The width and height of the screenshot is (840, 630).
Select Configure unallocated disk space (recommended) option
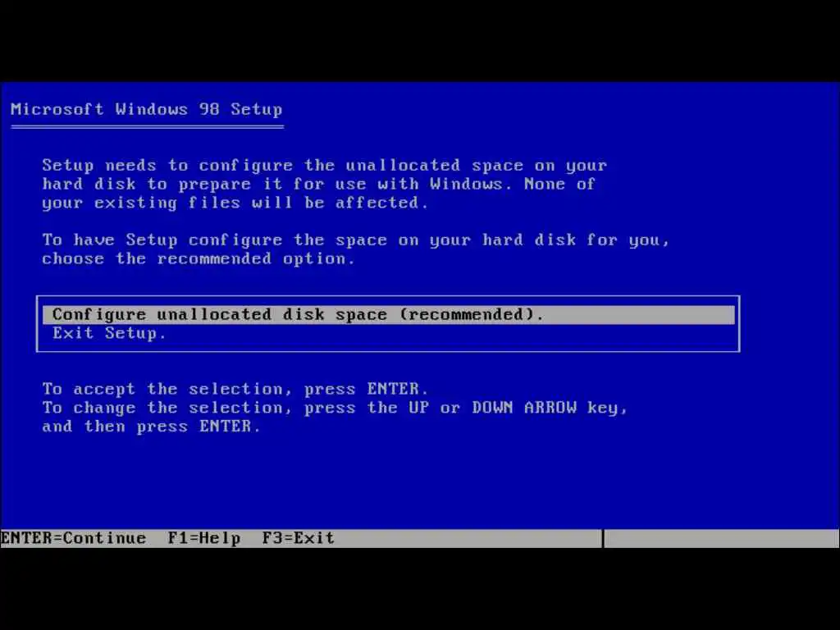pyautogui.click(x=388, y=314)
